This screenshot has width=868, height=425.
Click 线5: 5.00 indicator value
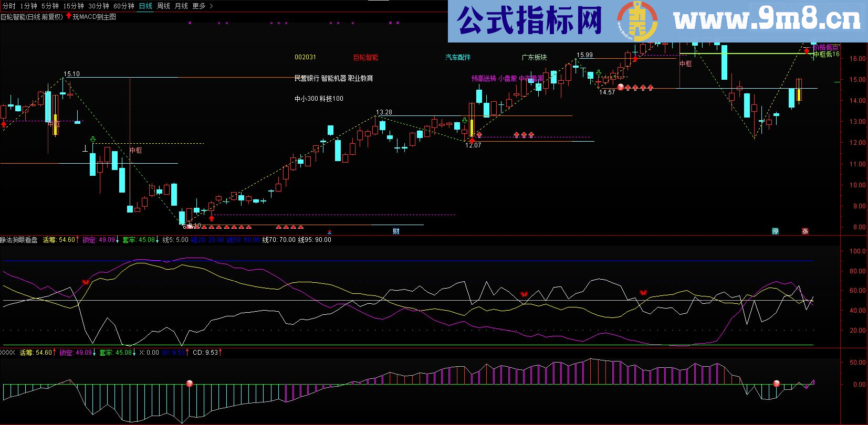[x=175, y=240]
